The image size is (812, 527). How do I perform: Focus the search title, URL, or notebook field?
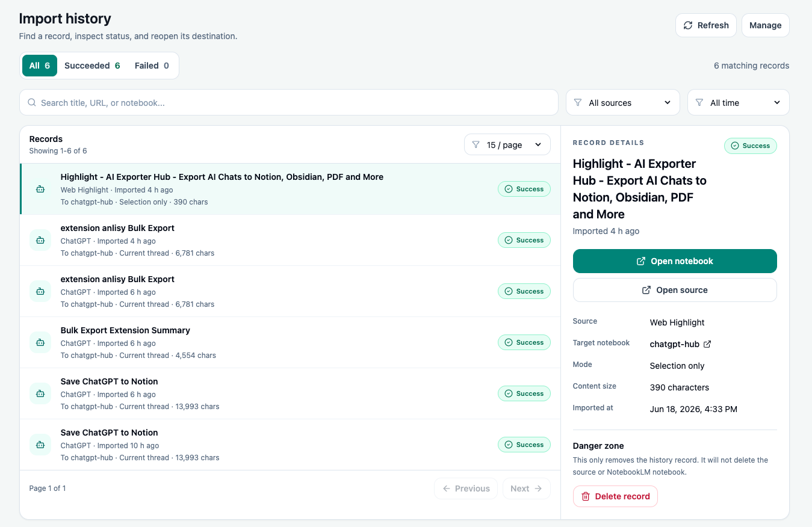click(289, 102)
